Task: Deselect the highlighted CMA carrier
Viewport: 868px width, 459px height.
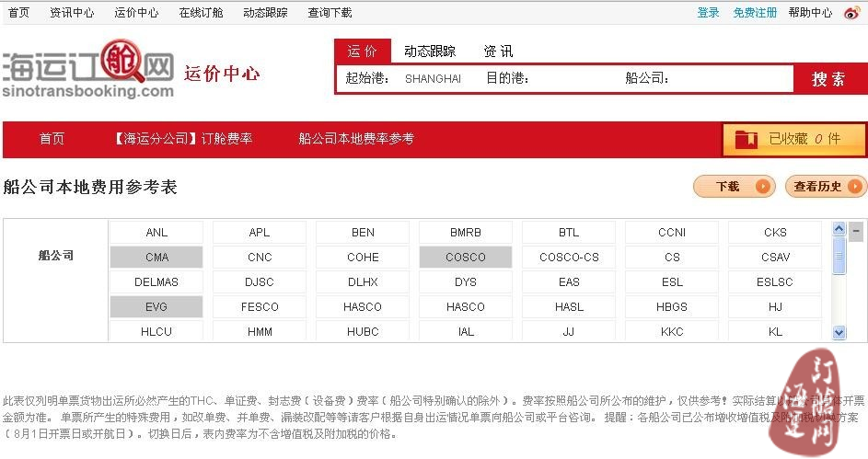Action: (156, 258)
